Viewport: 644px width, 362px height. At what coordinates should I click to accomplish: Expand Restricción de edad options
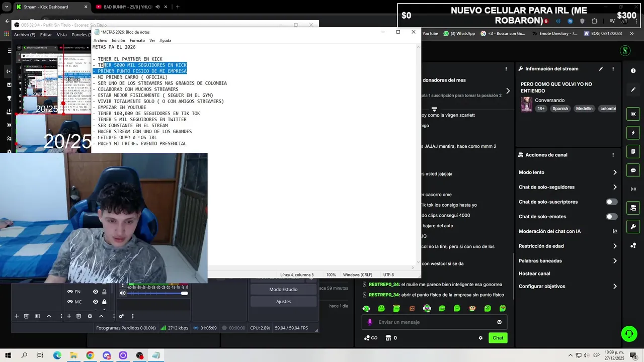615,246
